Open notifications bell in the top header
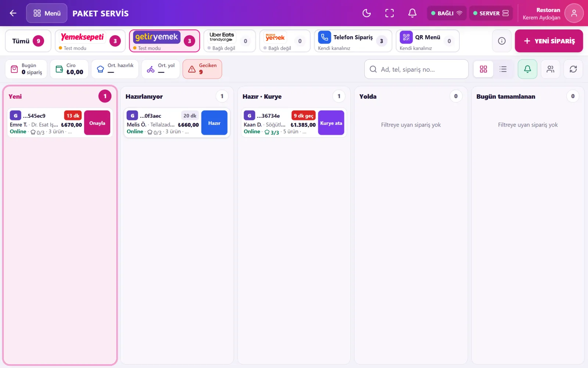The image size is (588, 368). click(412, 13)
